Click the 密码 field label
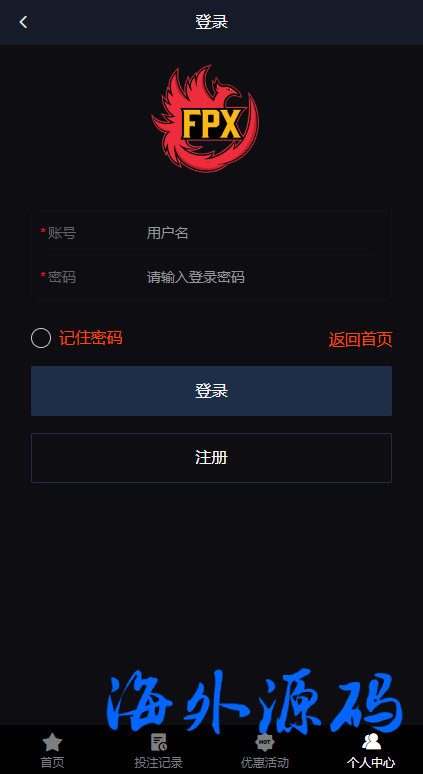423x774 pixels. (x=62, y=277)
